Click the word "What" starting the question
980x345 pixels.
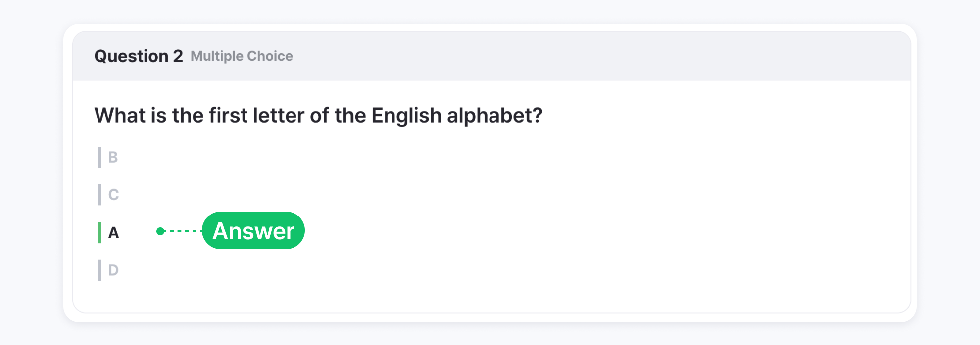point(120,116)
